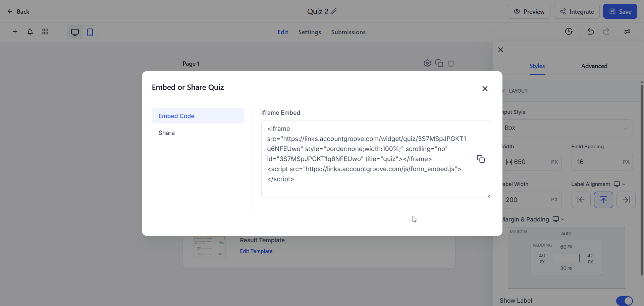Click the side panel vertical scrollbar

click(x=642, y=180)
